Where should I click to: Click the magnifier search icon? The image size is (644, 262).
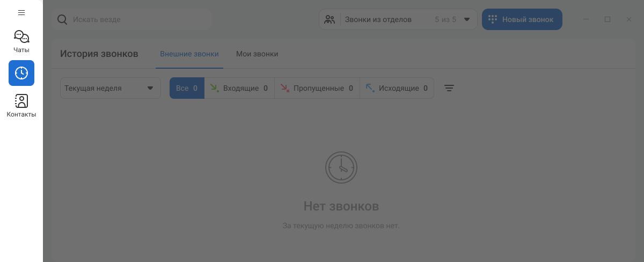tap(62, 19)
